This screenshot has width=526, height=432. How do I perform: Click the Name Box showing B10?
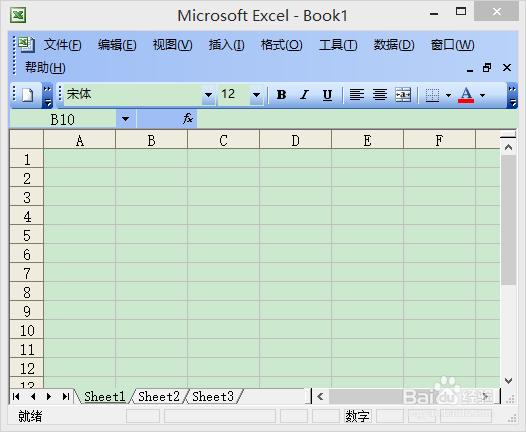tap(63, 119)
